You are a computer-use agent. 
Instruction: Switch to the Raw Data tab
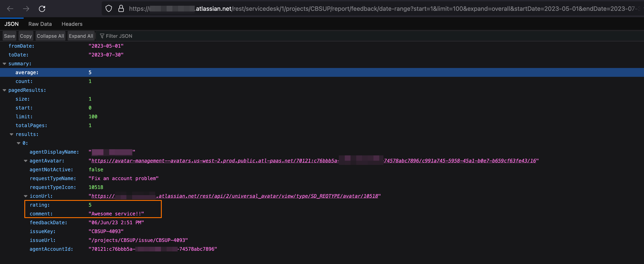tap(40, 24)
